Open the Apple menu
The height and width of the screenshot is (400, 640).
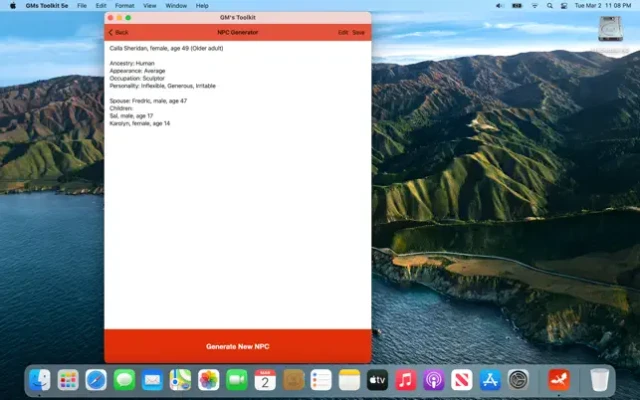[x=13, y=5]
